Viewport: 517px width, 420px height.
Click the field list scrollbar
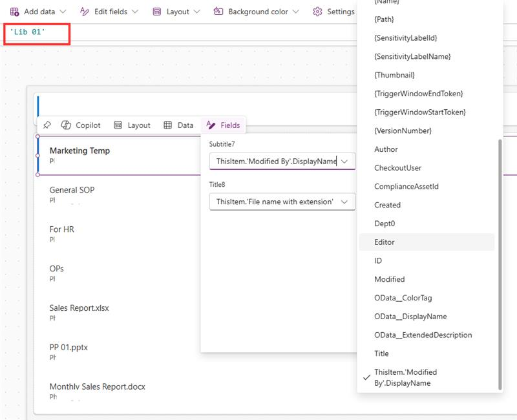[500, 265]
